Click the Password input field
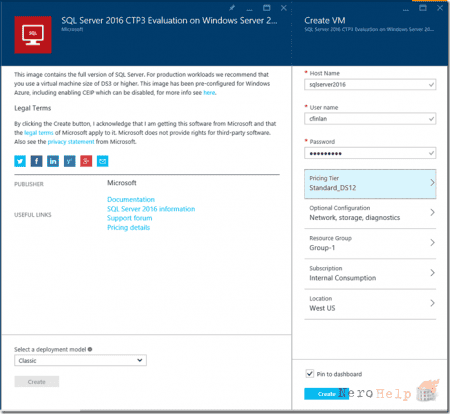This screenshot has height=414, width=450. click(x=370, y=153)
